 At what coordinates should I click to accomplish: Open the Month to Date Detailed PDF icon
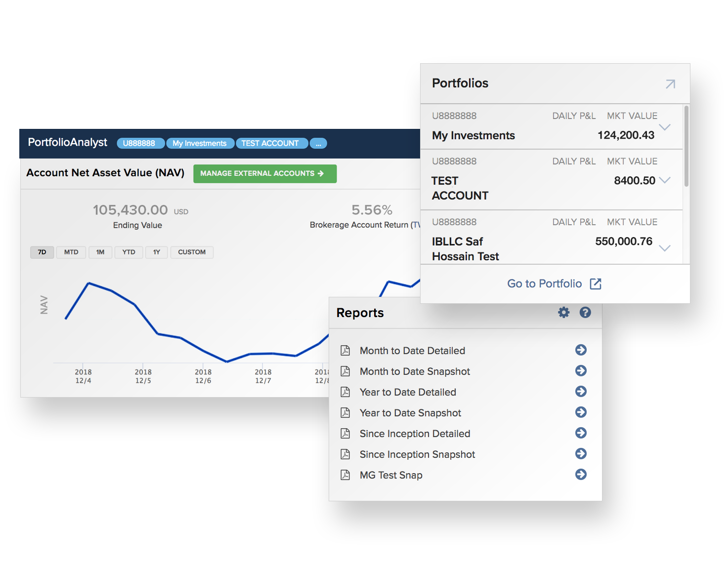[345, 350]
